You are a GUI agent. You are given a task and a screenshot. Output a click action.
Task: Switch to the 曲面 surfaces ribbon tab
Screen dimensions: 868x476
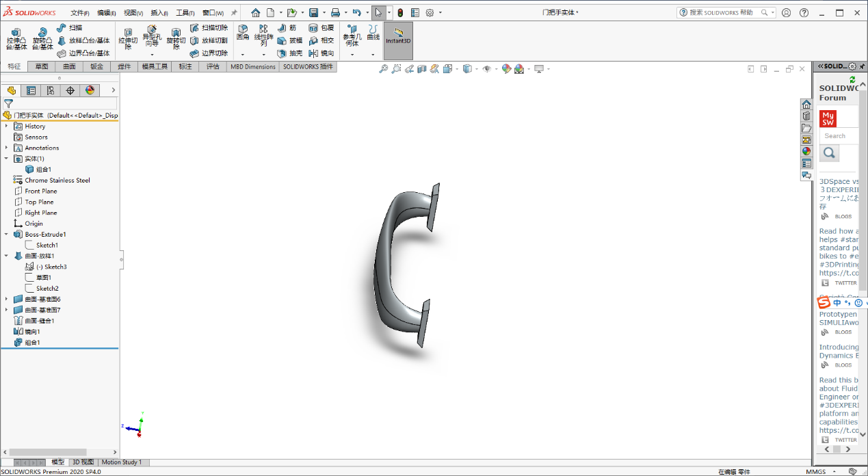(x=69, y=66)
